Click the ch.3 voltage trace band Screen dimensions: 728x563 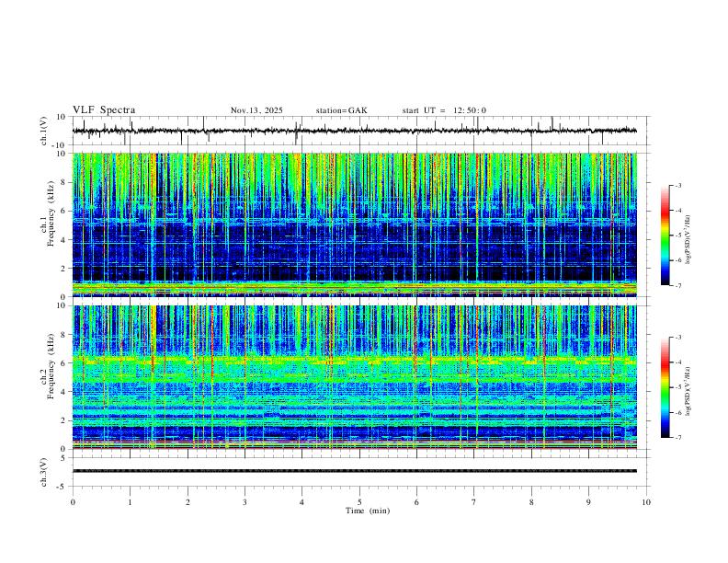(354, 471)
